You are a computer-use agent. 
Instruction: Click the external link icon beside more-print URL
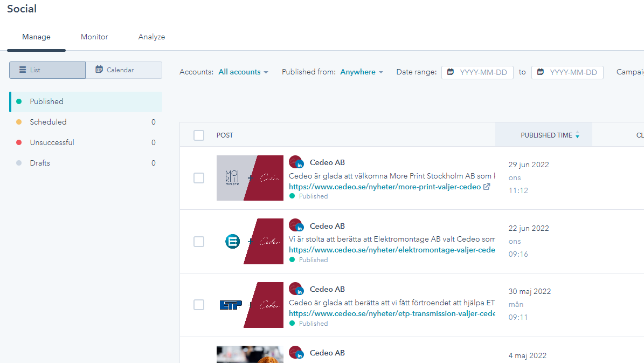tap(487, 187)
